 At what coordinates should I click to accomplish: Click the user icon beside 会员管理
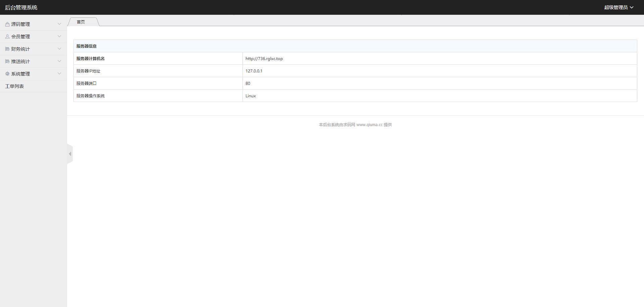pos(7,37)
